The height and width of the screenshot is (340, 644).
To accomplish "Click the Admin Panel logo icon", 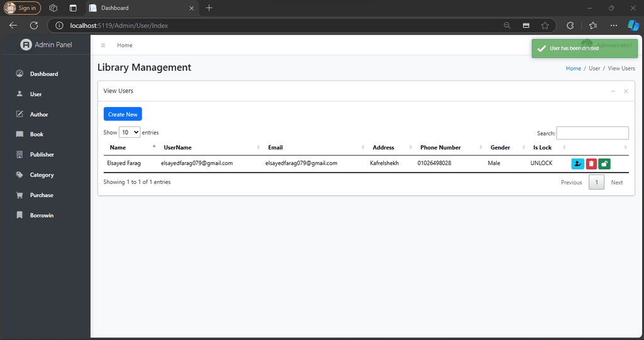I will click(x=26, y=45).
